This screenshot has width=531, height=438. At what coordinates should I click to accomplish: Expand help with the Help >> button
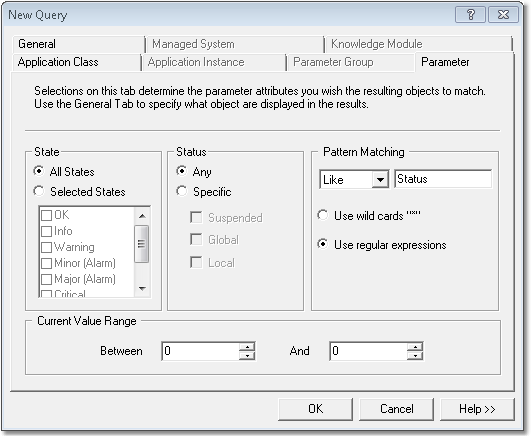[477, 409]
